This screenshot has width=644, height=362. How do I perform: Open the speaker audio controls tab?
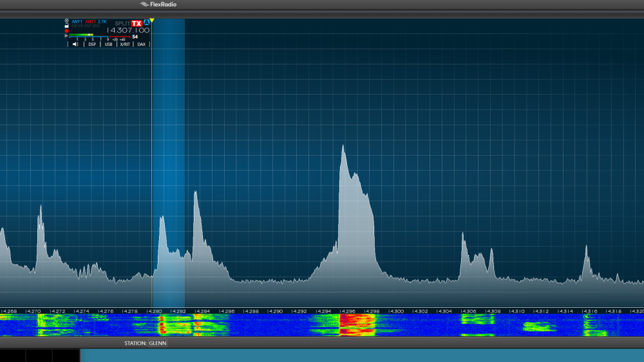point(75,44)
